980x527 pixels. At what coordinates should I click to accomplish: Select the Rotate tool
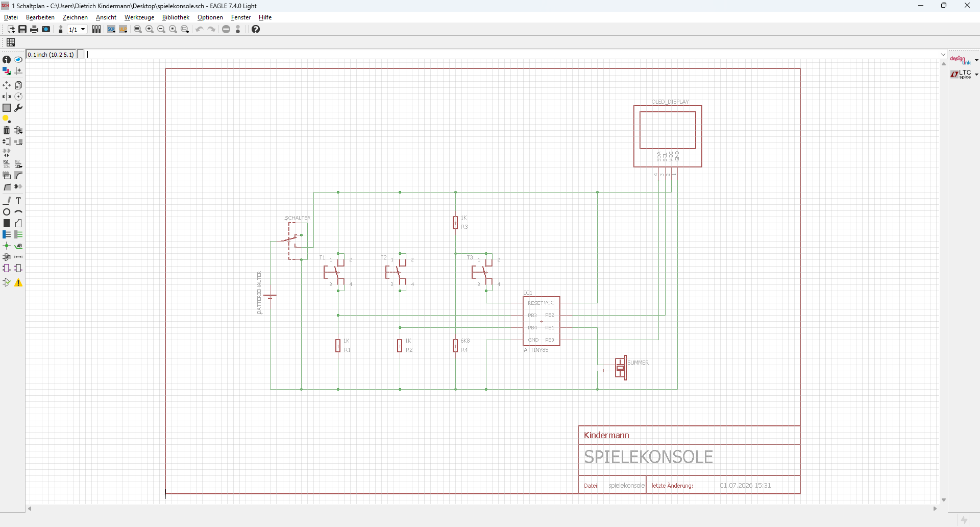click(x=18, y=97)
